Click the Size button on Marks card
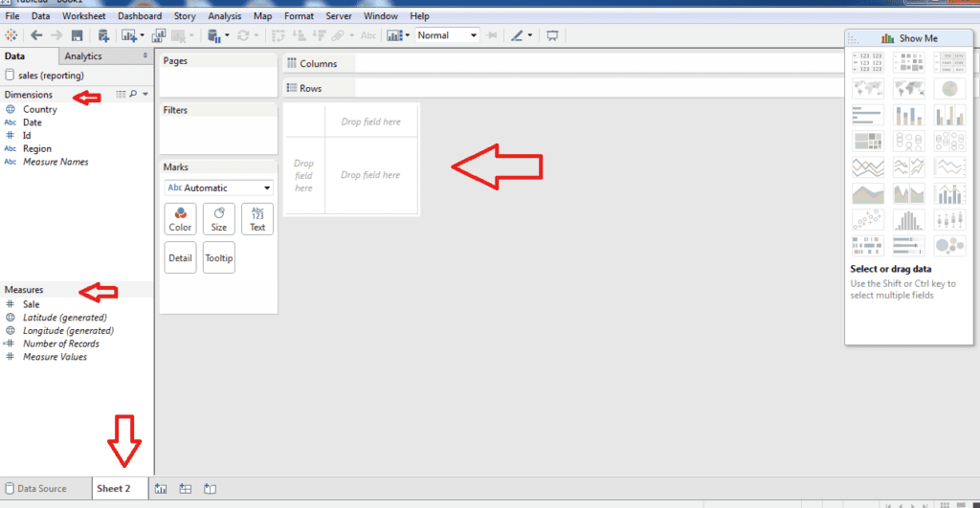The image size is (980, 508). pyautogui.click(x=219, y=219)
